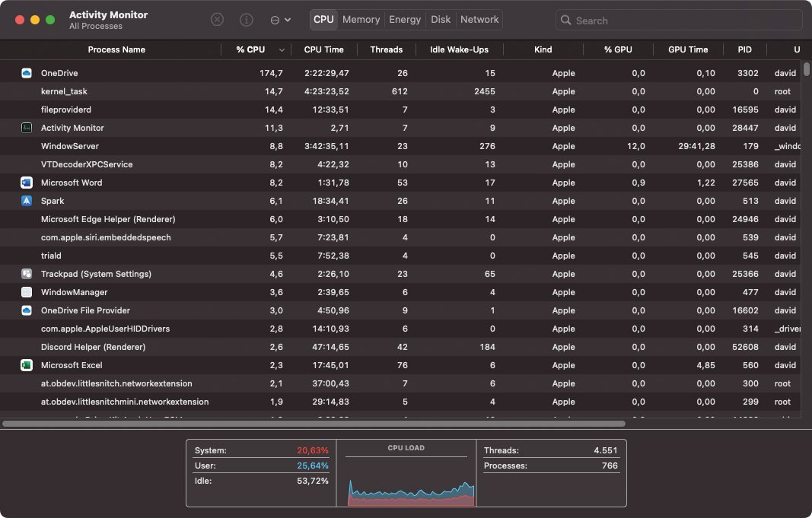Image resolution: width=812 pixels, height=518 pixels.
Task: Click the User 25,64% value
Action: click(x=313, y=466)
